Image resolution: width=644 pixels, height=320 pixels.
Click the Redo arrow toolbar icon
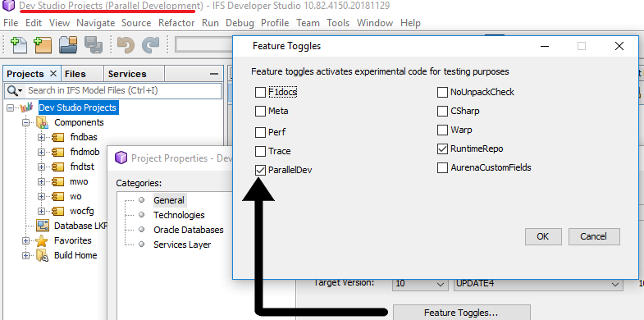pos(151,45)
